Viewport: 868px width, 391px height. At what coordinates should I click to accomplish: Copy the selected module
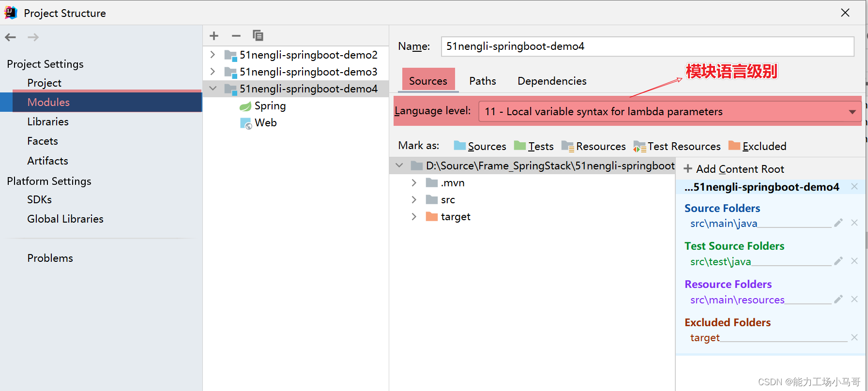point(258,35)
